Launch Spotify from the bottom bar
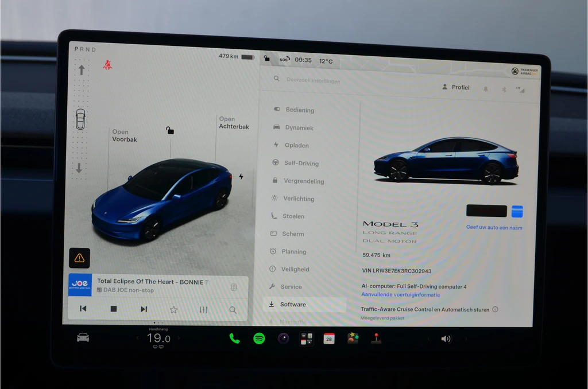Image resolution: width=588 pixels, height=389 pixels. tap(259, 339)
